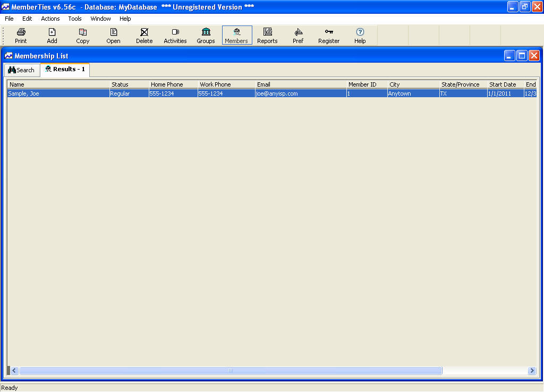Click the '1/1/2011' start date cell
Screen dimensions: 544x392
pyautogui.click(x=506, y=93)
